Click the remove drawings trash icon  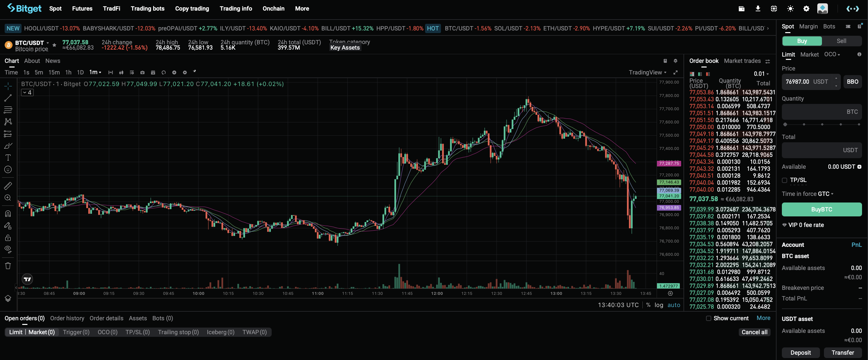click(x=8, y=266)
